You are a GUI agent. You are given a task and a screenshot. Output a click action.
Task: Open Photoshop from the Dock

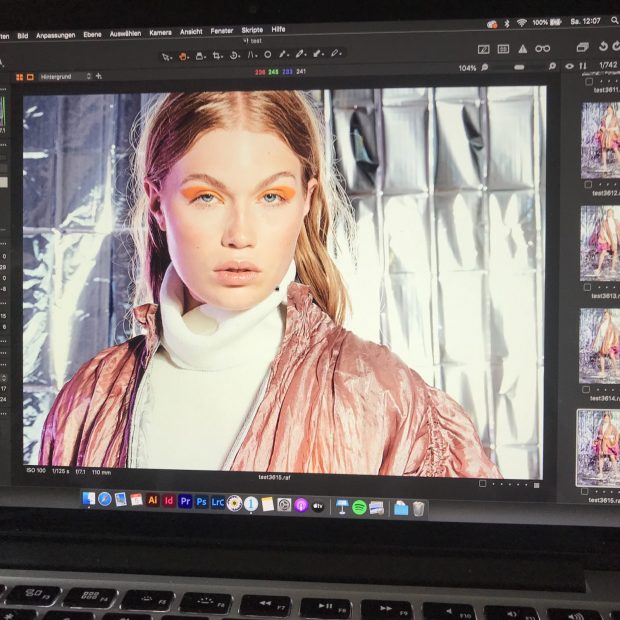[202, 502]
